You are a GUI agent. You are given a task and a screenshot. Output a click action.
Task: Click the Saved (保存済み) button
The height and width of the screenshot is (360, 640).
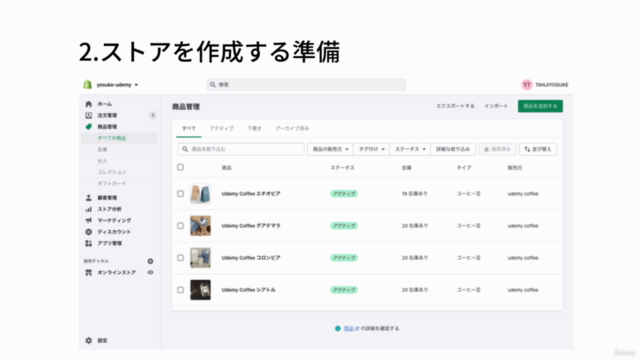point(497,149)
